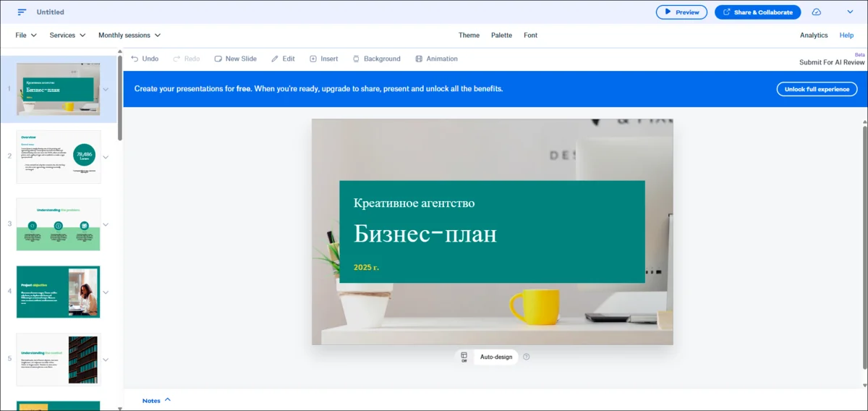This screenshot has width=868, height=411.
Task: Click the Auto-design label button
Action: coord(496,357)
